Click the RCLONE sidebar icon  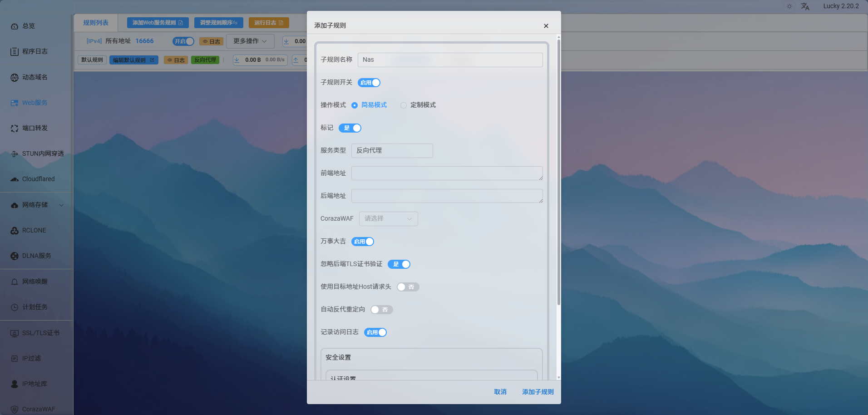click(15, 231)
